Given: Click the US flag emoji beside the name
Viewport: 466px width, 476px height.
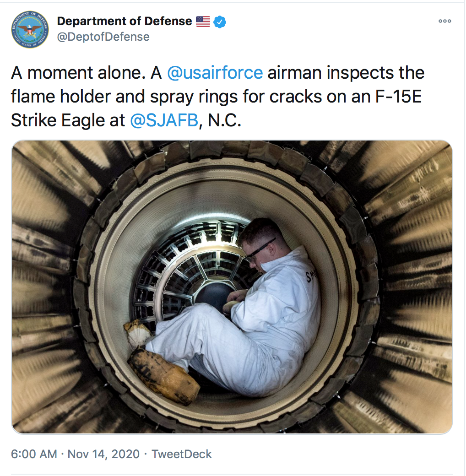Looking at the screenshot, I should click(203, 22).
